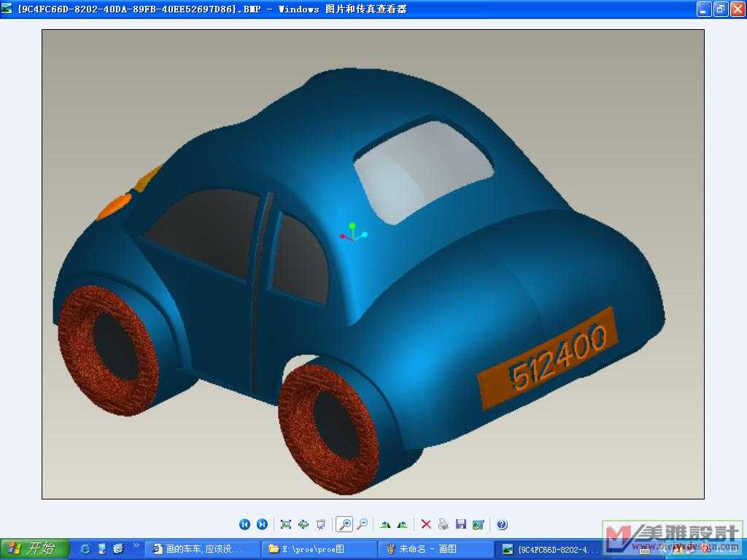The height and width of the screenshot is (560, 747).
Task: Delete the current image with red X
Action: 426,524
